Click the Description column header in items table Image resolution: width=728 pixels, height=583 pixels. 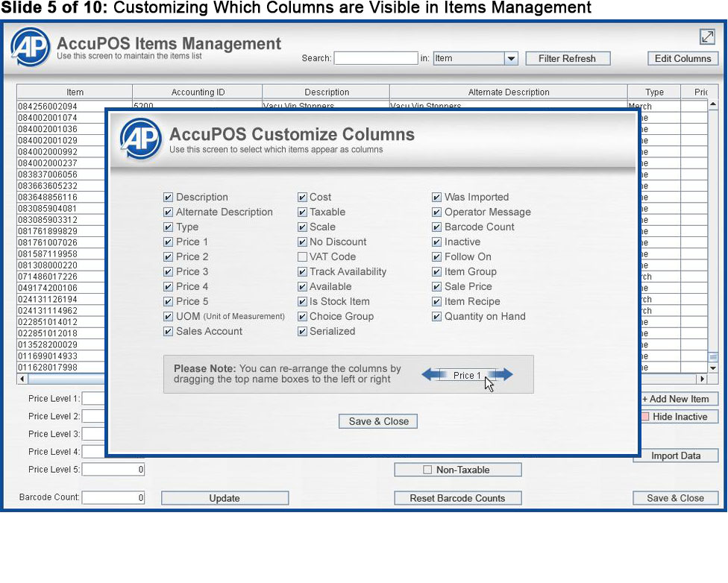pyautogui.click(x=327, y=92)
